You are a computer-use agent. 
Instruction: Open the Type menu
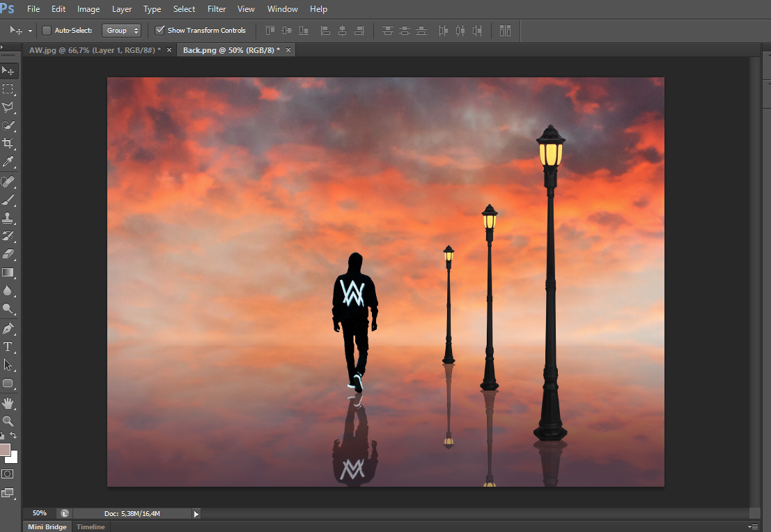click(152, 9)
